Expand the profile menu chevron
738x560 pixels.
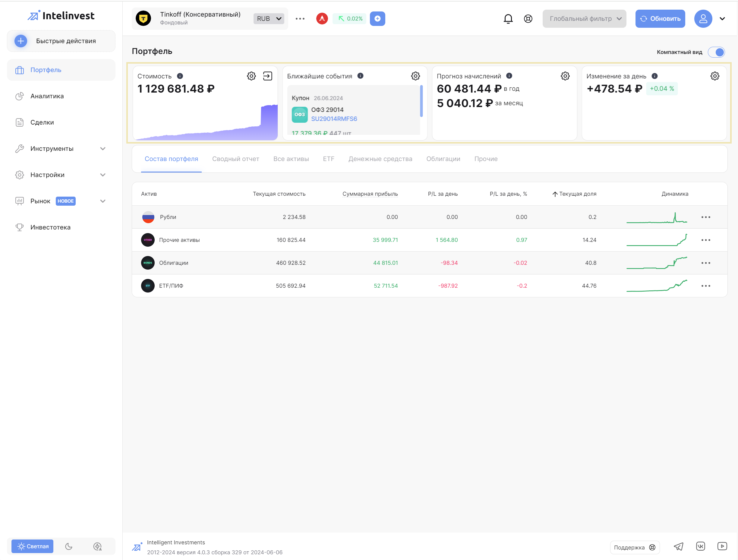pyautogui.click(x=722, y=19)
